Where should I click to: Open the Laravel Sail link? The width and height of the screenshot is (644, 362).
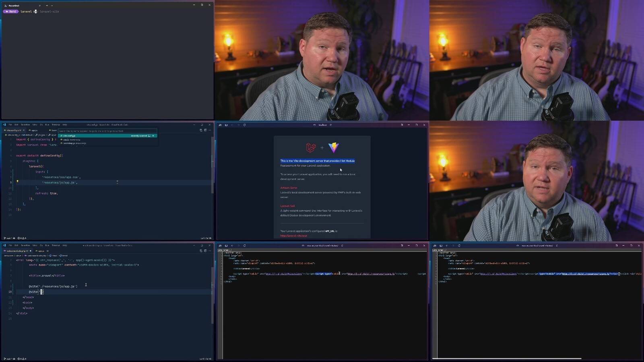(287, 206)
